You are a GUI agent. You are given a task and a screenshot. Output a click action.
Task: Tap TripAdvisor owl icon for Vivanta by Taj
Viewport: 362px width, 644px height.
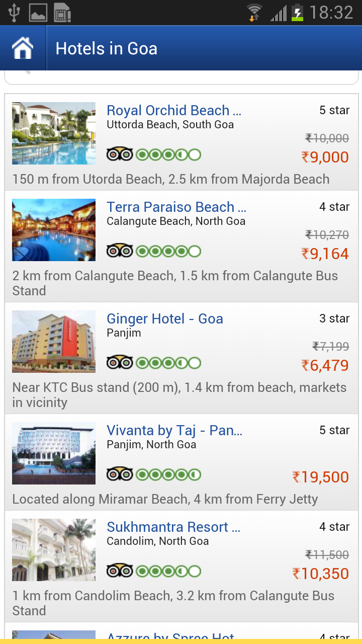click(120, 474)
